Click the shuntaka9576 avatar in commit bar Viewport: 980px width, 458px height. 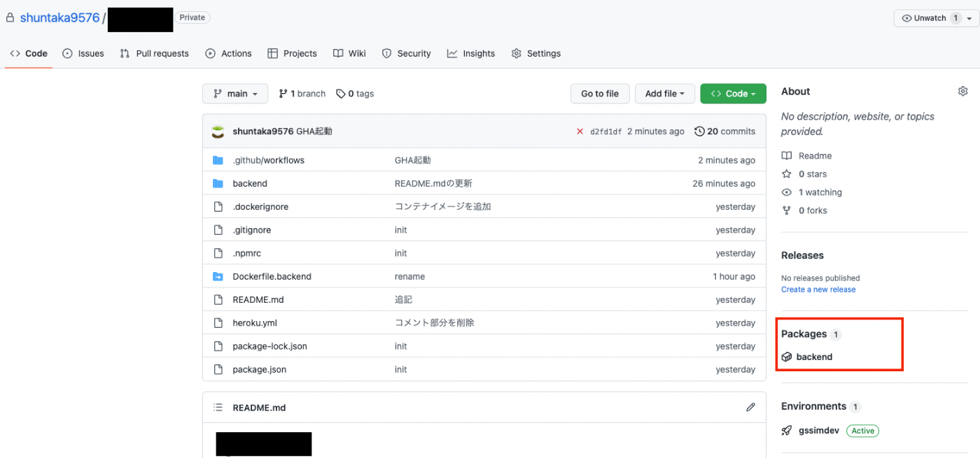click(218, 131)
